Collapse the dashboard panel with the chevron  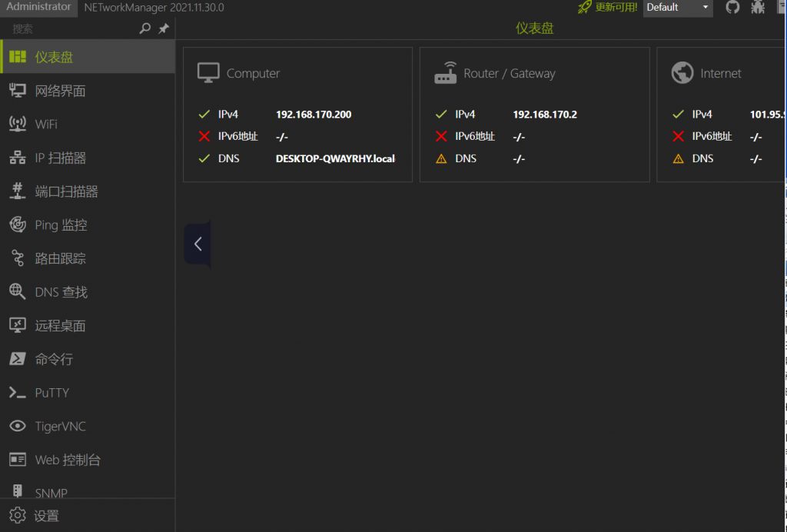pos(198,244)
